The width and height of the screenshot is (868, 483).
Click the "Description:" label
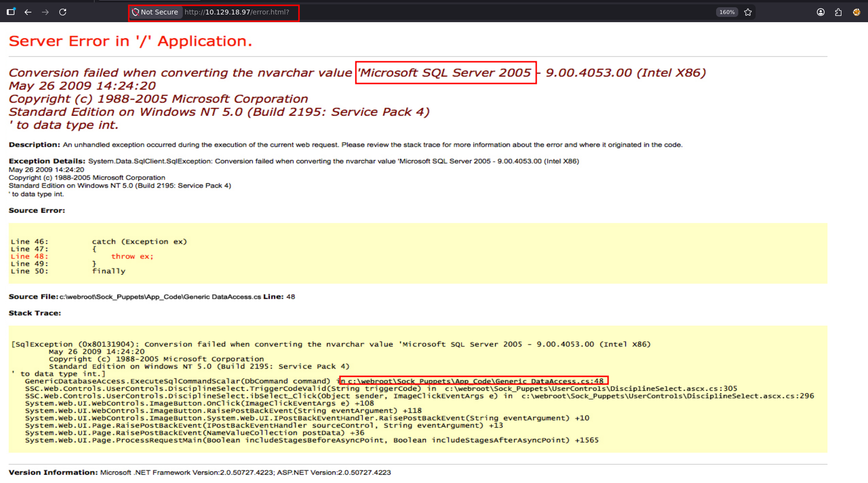[34, 145]
